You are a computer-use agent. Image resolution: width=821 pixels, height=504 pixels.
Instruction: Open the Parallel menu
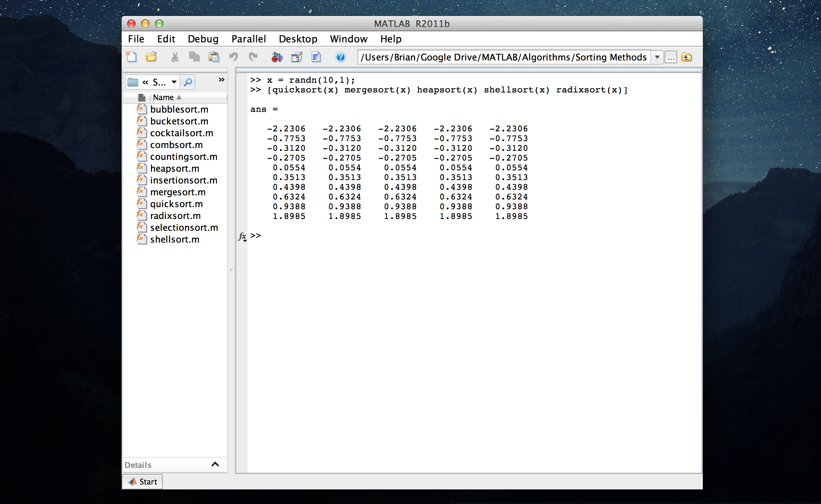click(249, 39)
